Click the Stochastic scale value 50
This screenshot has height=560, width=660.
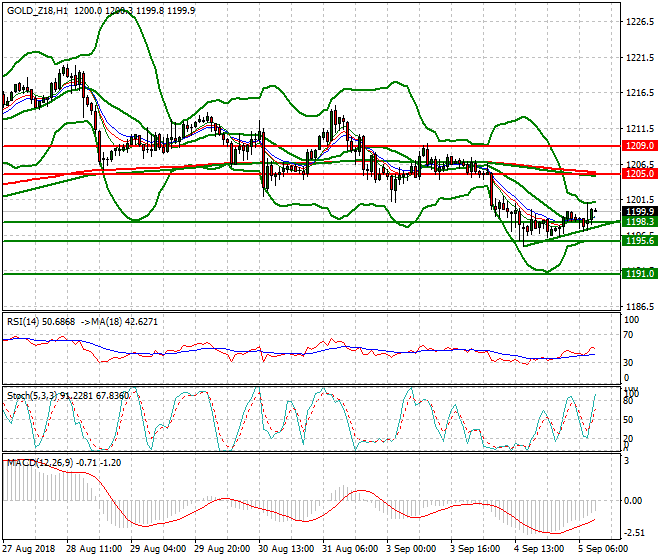(628, 420)
